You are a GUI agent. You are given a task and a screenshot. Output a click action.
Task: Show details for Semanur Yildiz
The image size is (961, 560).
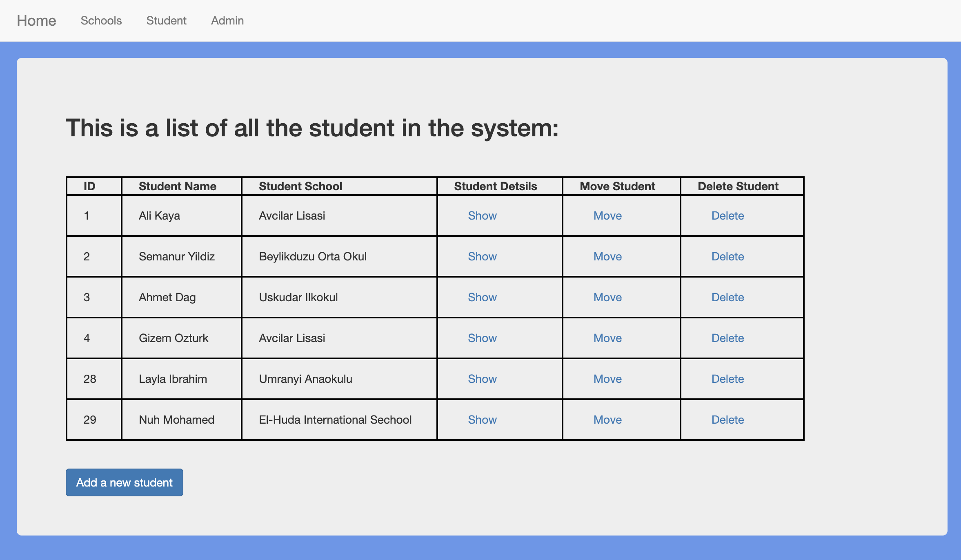[x=482, y=256]
